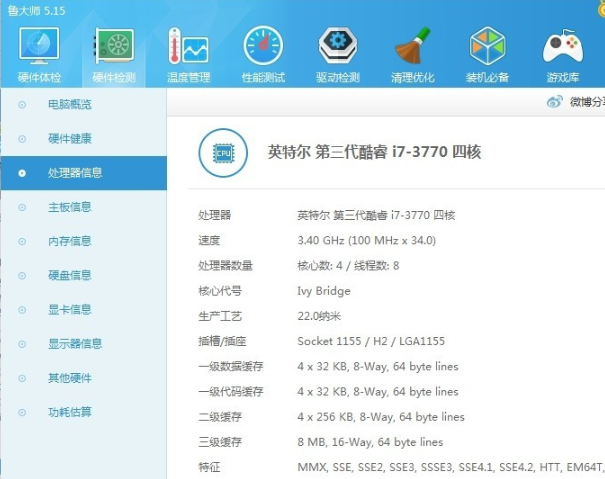Select the 硬件检测 hardware detection icon

(114, 46)
